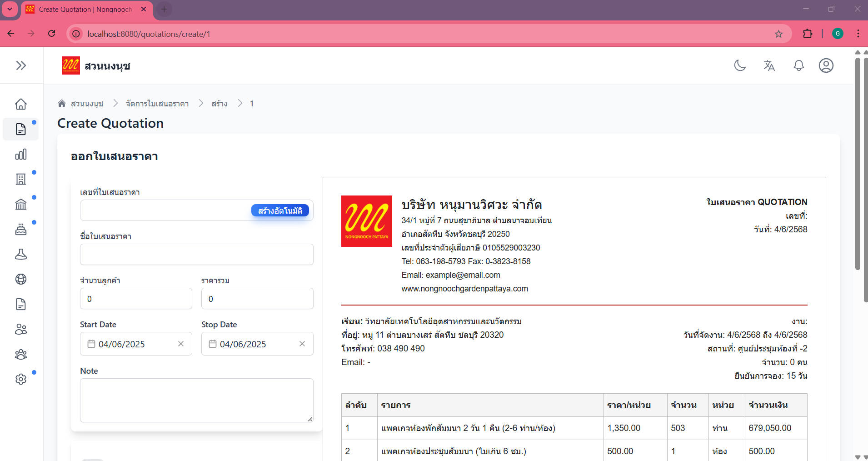Bookmark this page with star icon
The width and height of the screenshot is (868, 461).
(778, 34)
